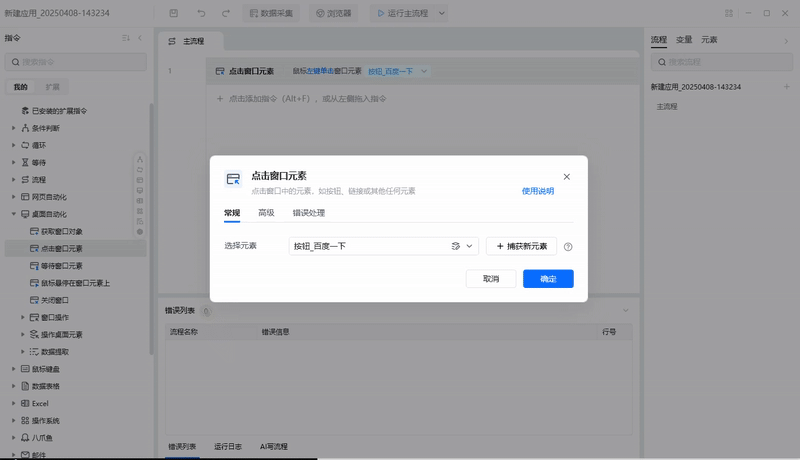Switch to 高级 tab in dialog

(266, 213)
